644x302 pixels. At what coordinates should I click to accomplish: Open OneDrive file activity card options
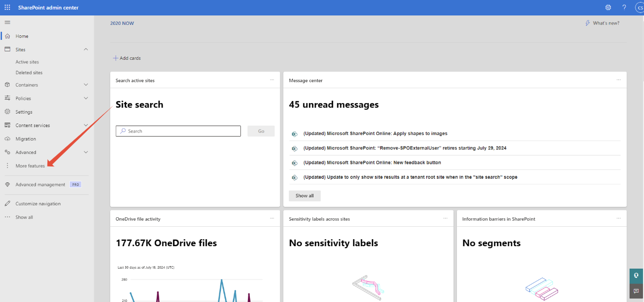272,218
